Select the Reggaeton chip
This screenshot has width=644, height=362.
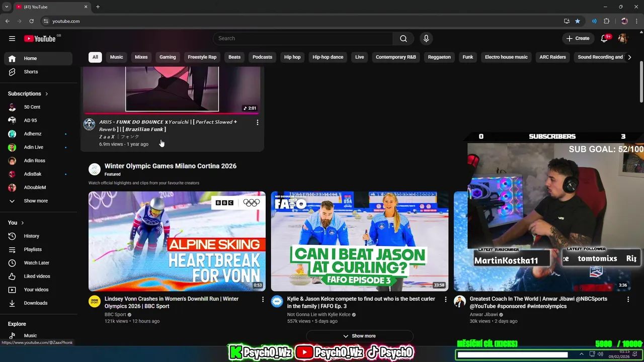439,57
